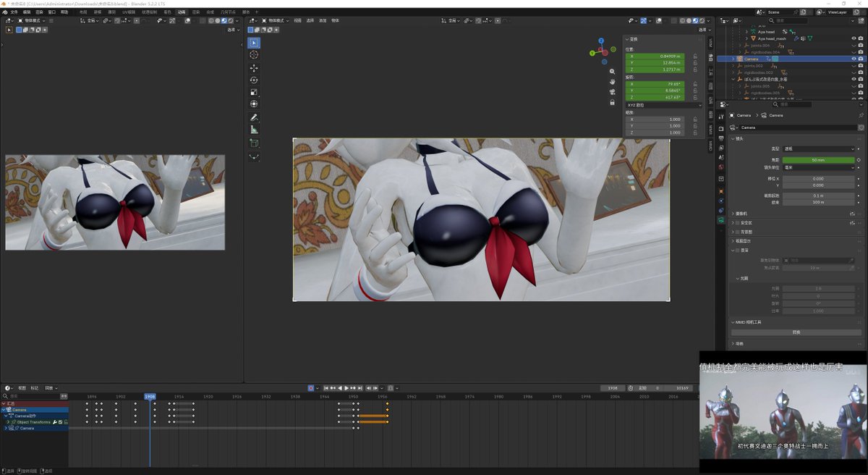This screenshot has width=868, height=475.
Task: Open the XYZ Euler rotation mode dropdown
Action: coord(664,105)
